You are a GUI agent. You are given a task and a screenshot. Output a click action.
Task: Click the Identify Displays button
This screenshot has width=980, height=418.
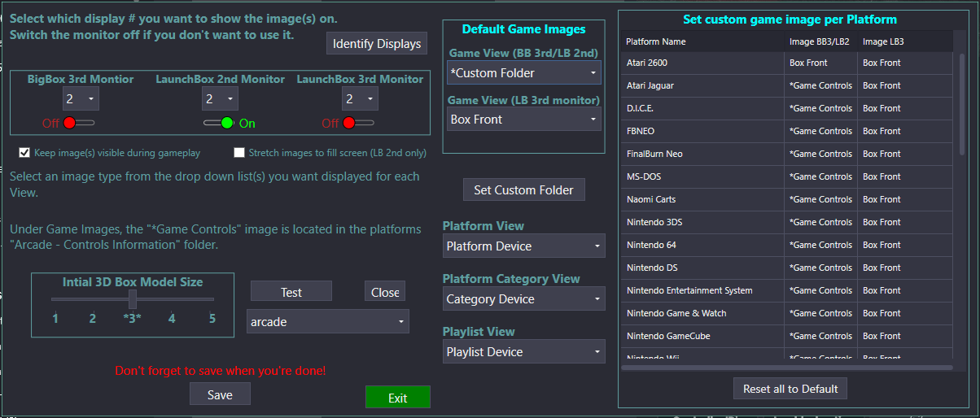377,43
